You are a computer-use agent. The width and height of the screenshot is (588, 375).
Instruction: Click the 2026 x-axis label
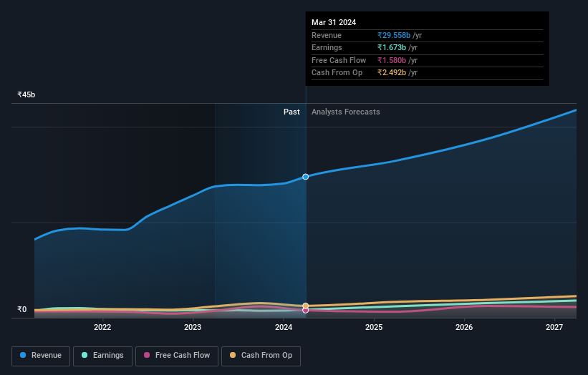pos(464,328)
